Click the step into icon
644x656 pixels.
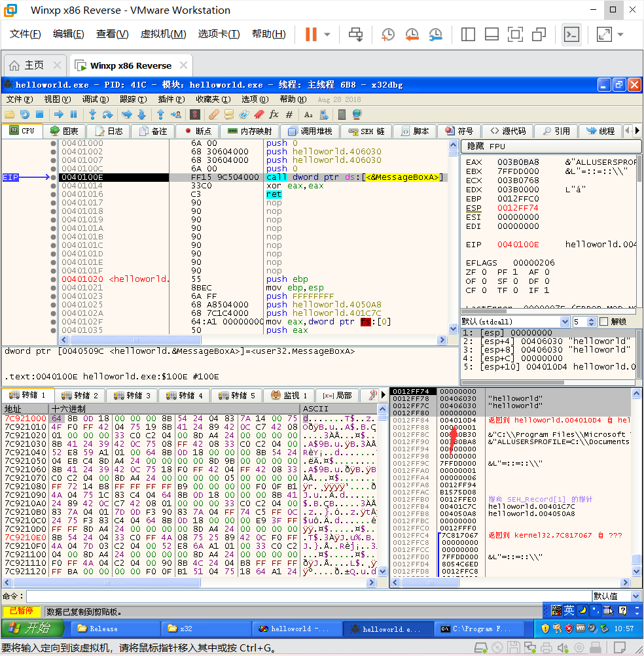(92, 114)
